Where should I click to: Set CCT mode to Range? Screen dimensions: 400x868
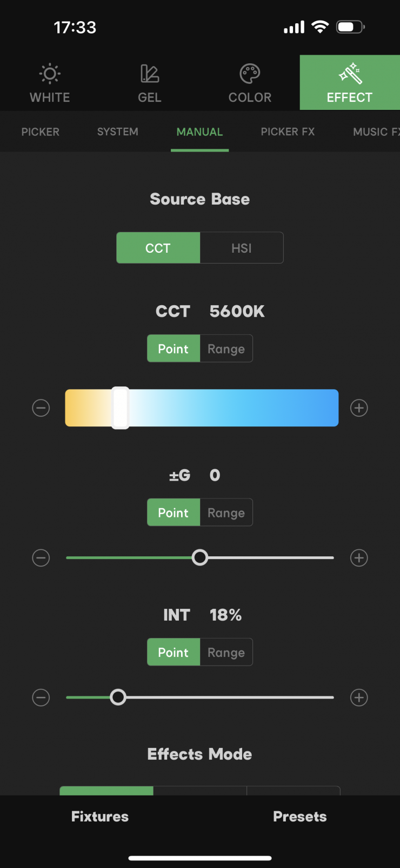pyautogui.click(x=226, y=349)
